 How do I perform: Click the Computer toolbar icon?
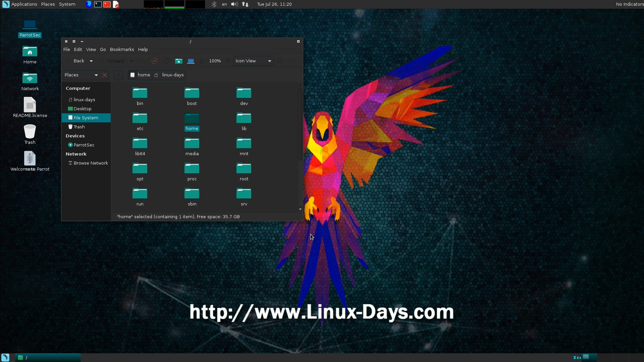(x=191, y=61)
